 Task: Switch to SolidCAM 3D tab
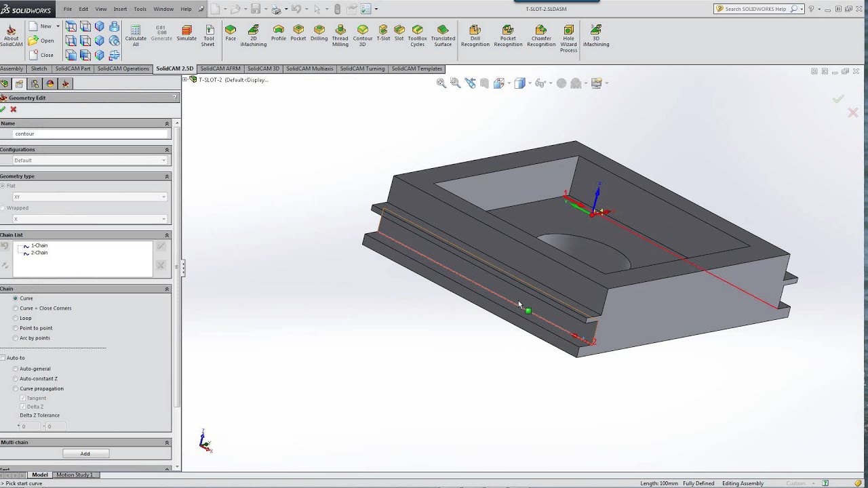pos(263,68)
